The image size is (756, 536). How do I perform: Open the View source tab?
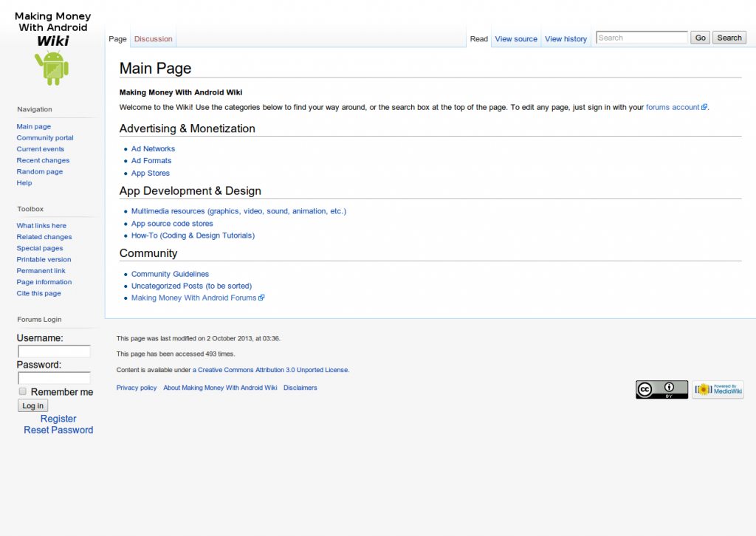click(x=516, y=39)
